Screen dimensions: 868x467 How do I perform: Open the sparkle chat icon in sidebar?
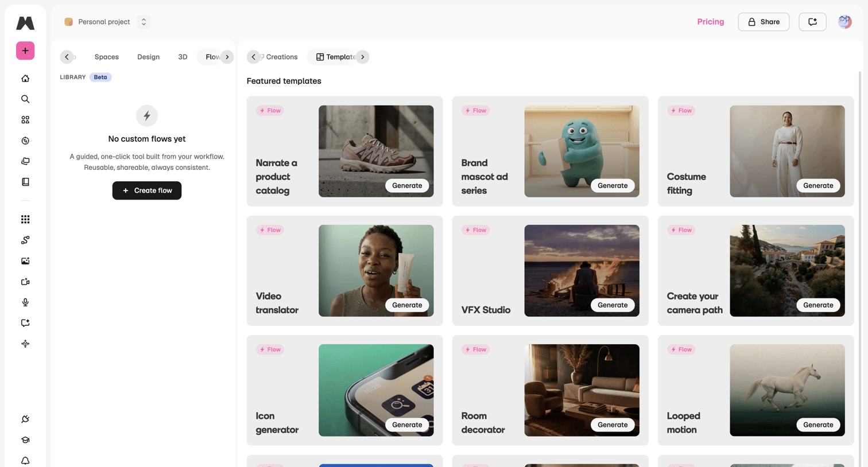pos(25,323)
